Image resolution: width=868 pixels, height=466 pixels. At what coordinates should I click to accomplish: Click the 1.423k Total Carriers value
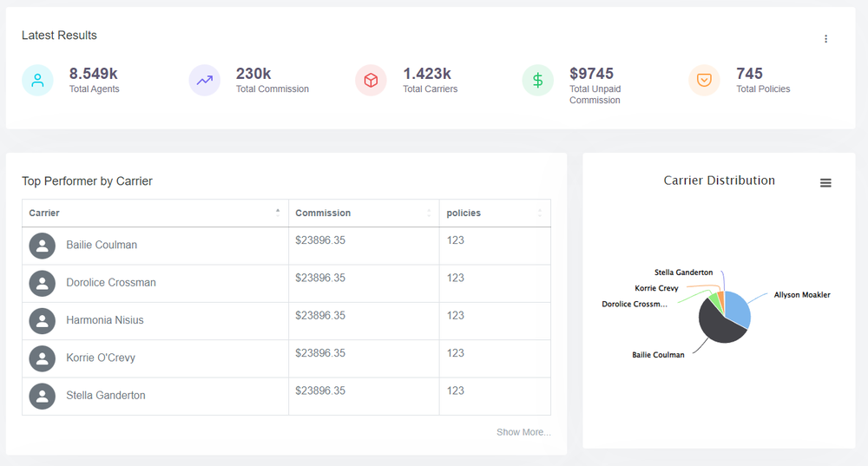pos(427,74)
